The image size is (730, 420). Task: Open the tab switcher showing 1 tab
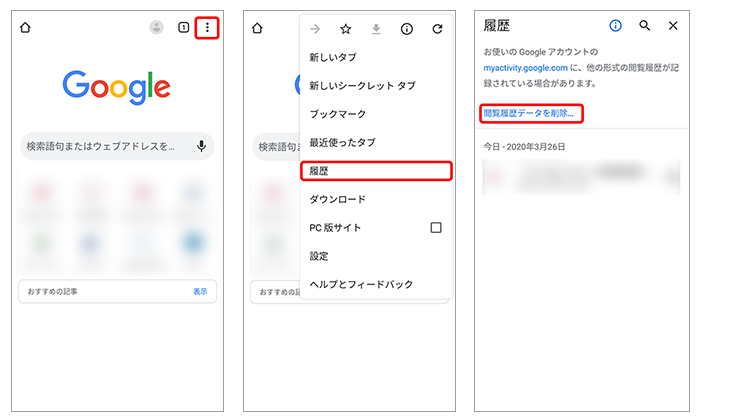[183, 27]
